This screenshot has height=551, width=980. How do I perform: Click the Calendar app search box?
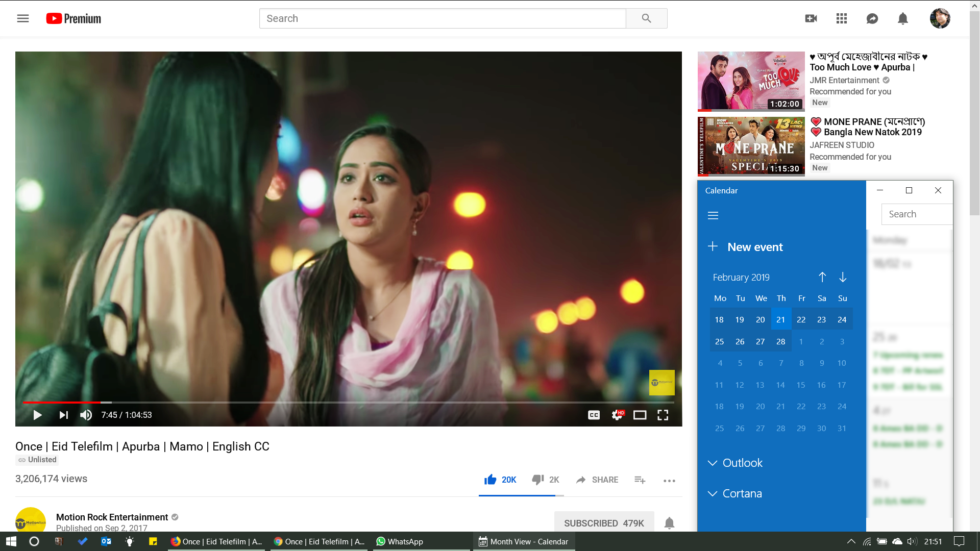tap(917, 214)
